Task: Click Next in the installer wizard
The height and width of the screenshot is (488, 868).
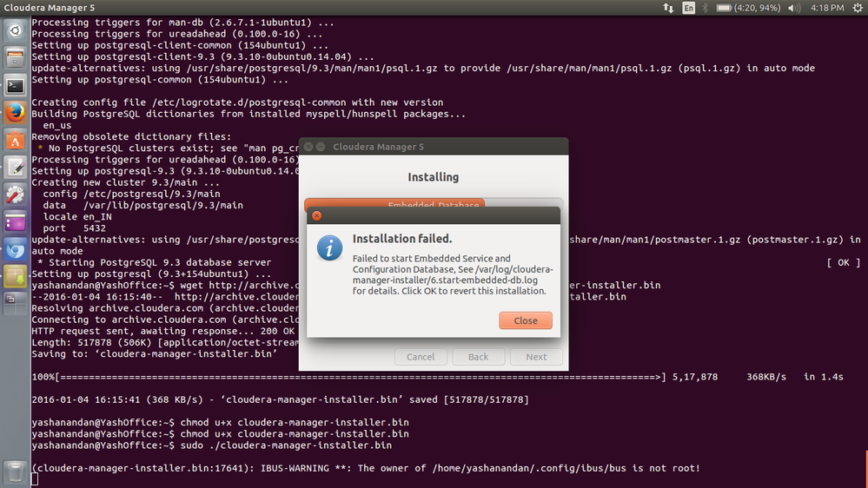Action: pyautogui.click(x=536, y=357)
